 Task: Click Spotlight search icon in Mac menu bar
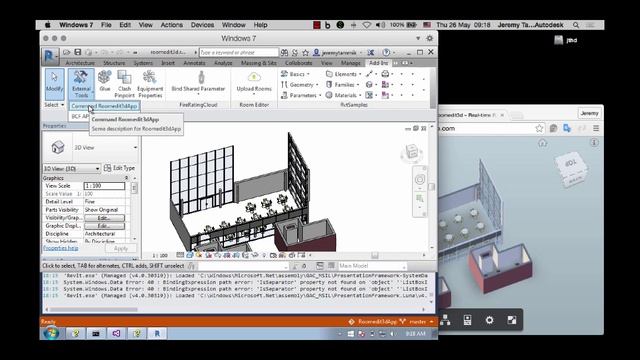[x=576, y=25]
